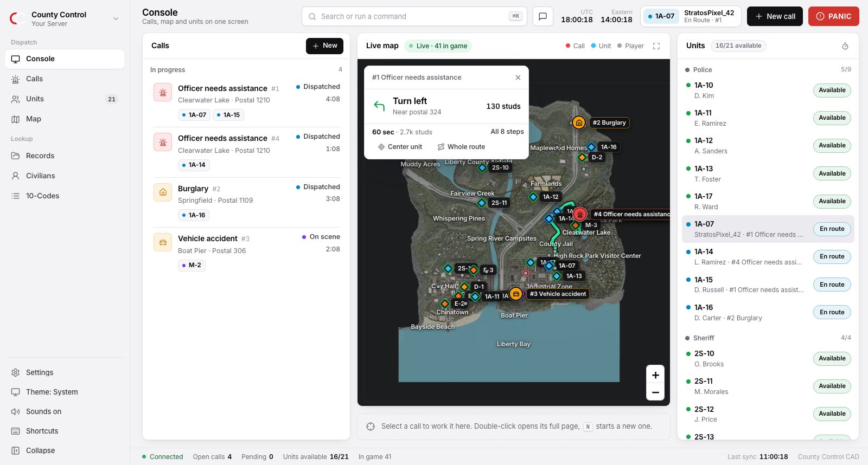Toggle Call markers in map legend
868x465 pixels.
tap(575, 46)
